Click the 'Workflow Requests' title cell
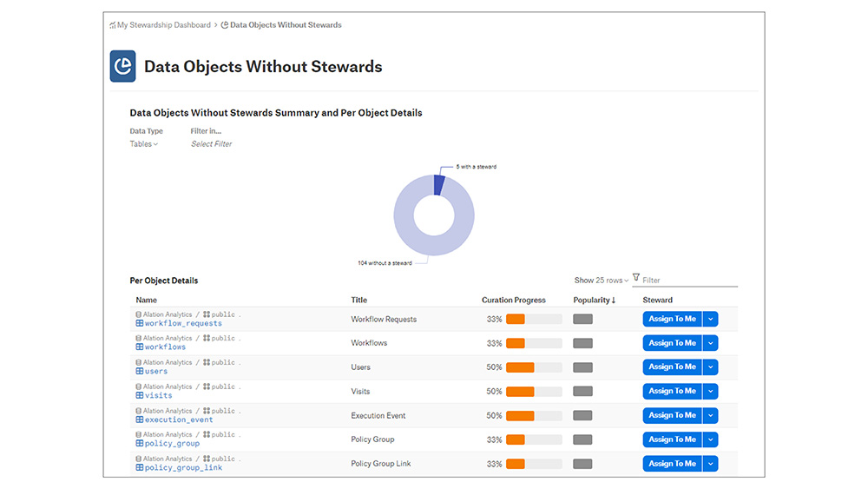868x489 pixels. coord(384,320)
